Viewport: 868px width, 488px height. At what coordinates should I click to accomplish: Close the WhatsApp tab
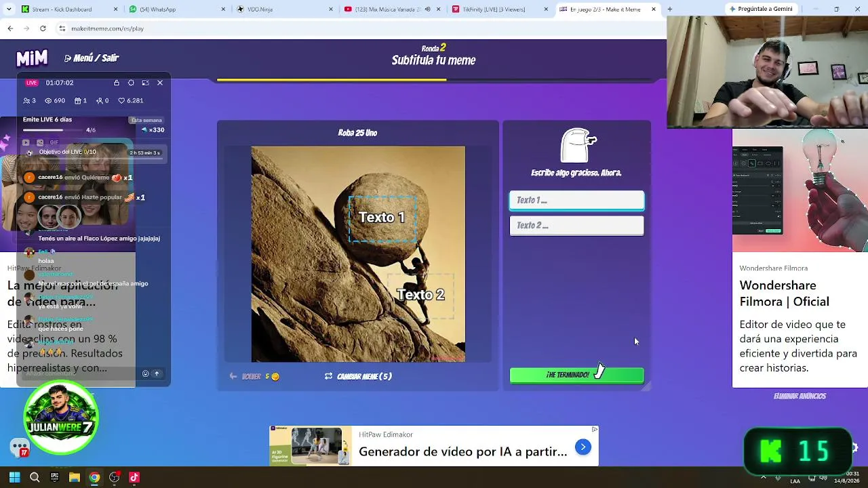coord(224,9)
